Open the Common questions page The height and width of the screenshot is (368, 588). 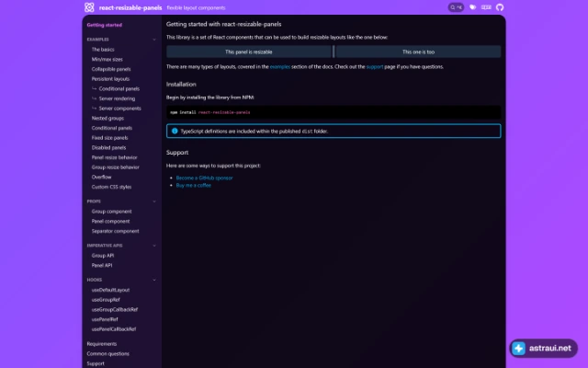tap(107, 353)
